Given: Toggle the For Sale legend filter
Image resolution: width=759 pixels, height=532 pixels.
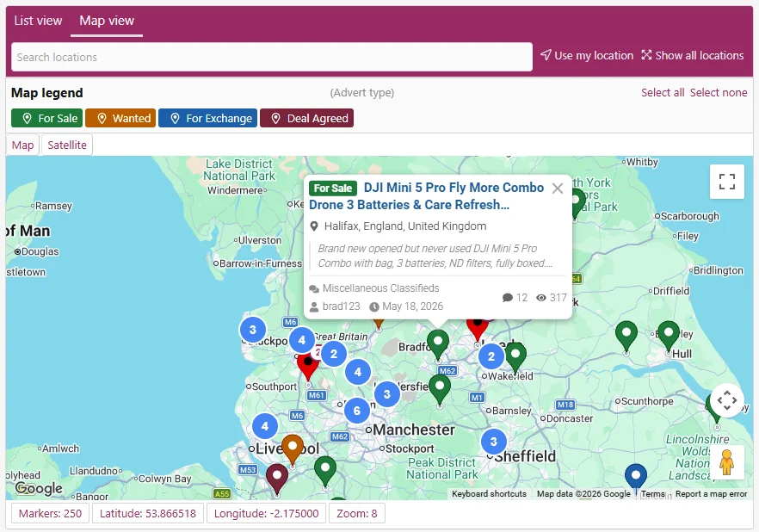Looking at the screenshot, I should pyautogui.click(x=47, y=118).
